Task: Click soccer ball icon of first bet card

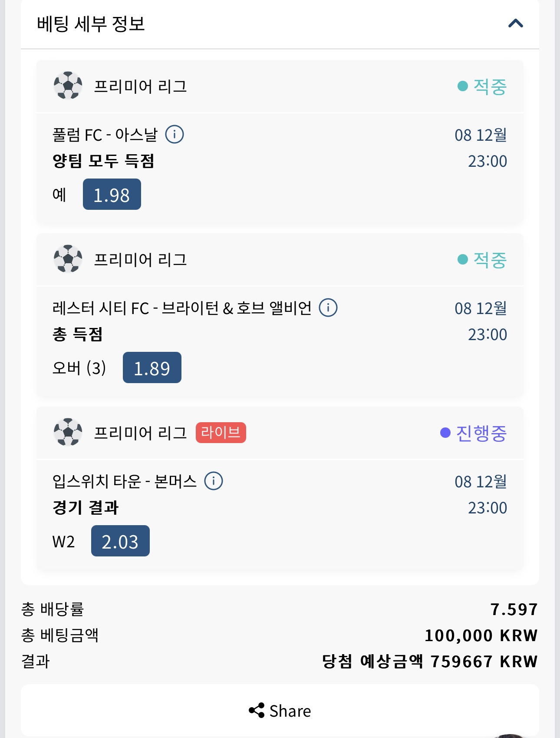Action: click(x=68, y=86)
